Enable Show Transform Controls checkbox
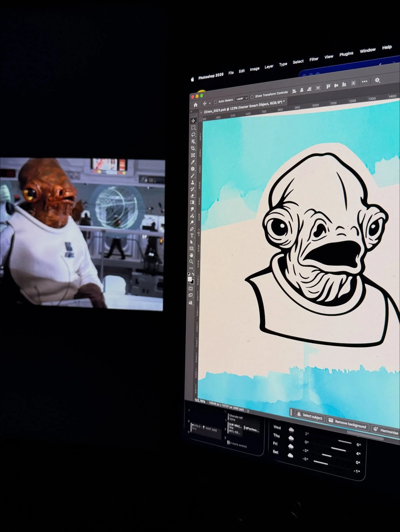The width and height of the screenshot is (400, 532). click(252, 97)
